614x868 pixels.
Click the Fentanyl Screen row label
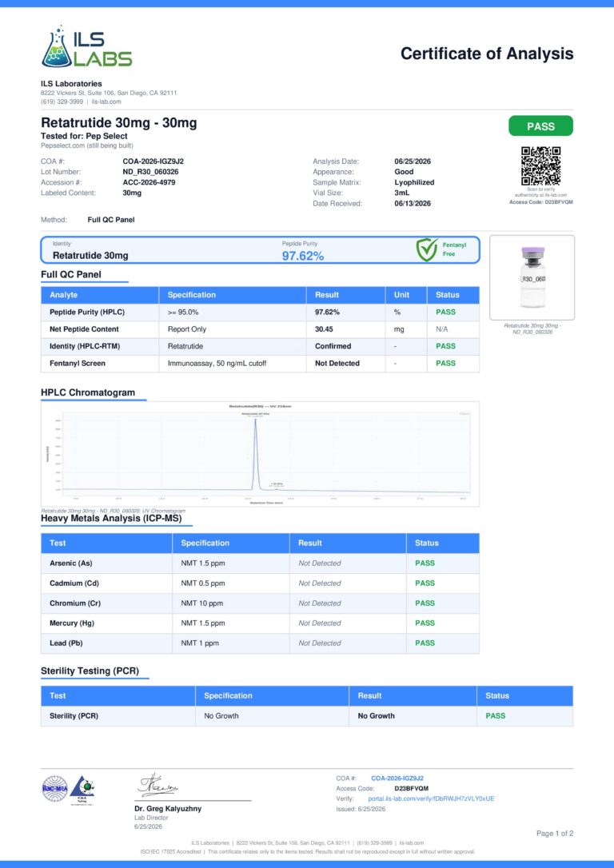[x=77, y=364]
